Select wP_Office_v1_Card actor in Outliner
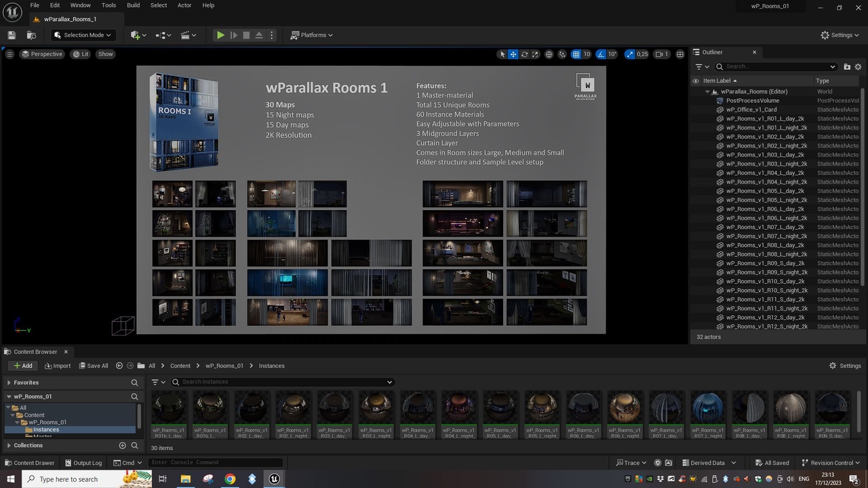Image resolution: width=868 pixels, height=488 pixels. 751,110
